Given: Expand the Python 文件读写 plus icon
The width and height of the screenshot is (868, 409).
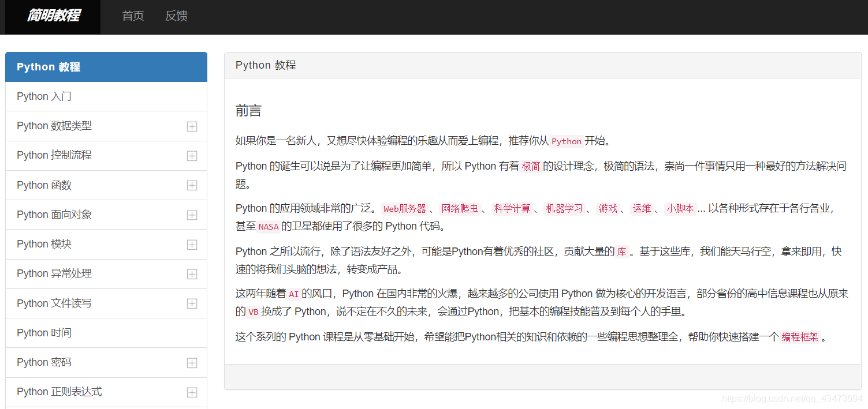Looking at the screenshot, I should point(192,303).
